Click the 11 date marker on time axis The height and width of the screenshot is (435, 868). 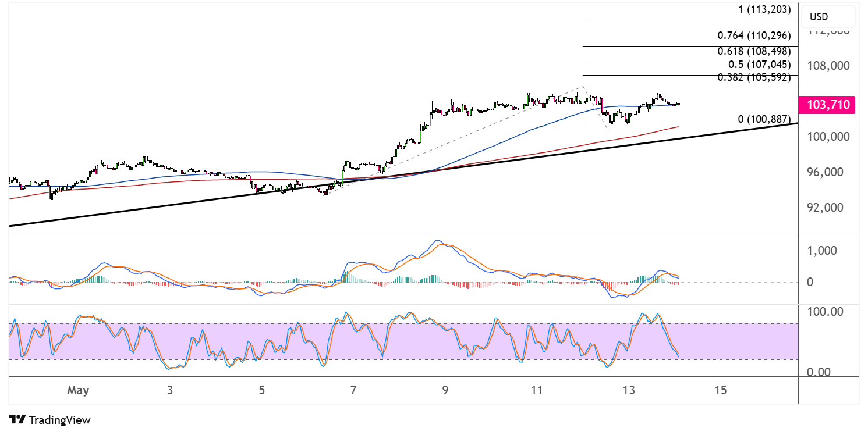point(536,390)
